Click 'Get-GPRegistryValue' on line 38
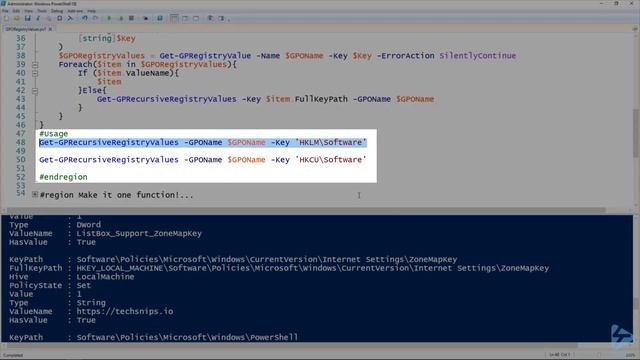This screenshot has width=640, height=360. coord(205,56)
